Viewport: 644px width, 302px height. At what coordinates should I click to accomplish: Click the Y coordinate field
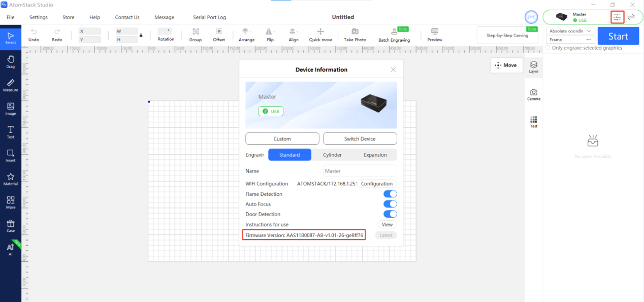pyautogui.click(x=90, y=40)
